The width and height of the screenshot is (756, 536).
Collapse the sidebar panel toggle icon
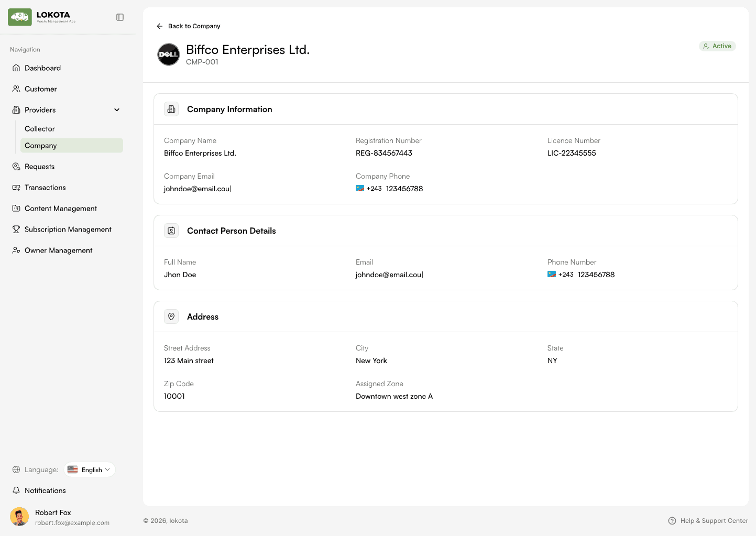click(120, 17)
